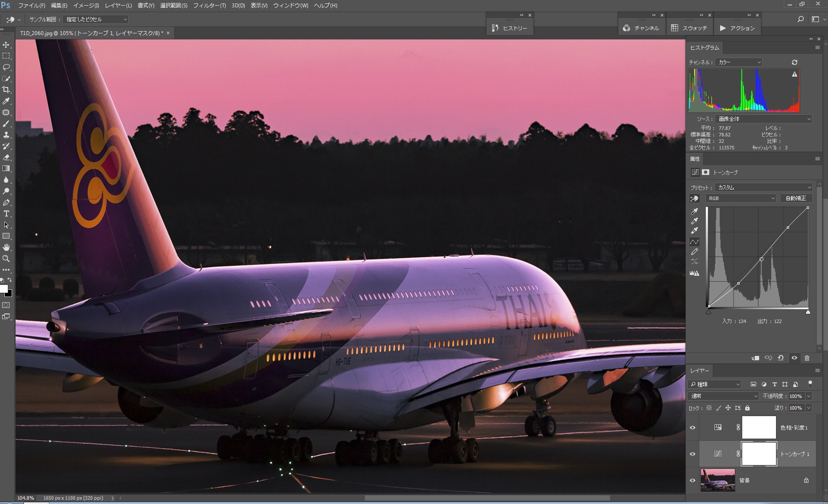Open the イメージ(I) menu
828x504 pixels.
click(86, 6)
